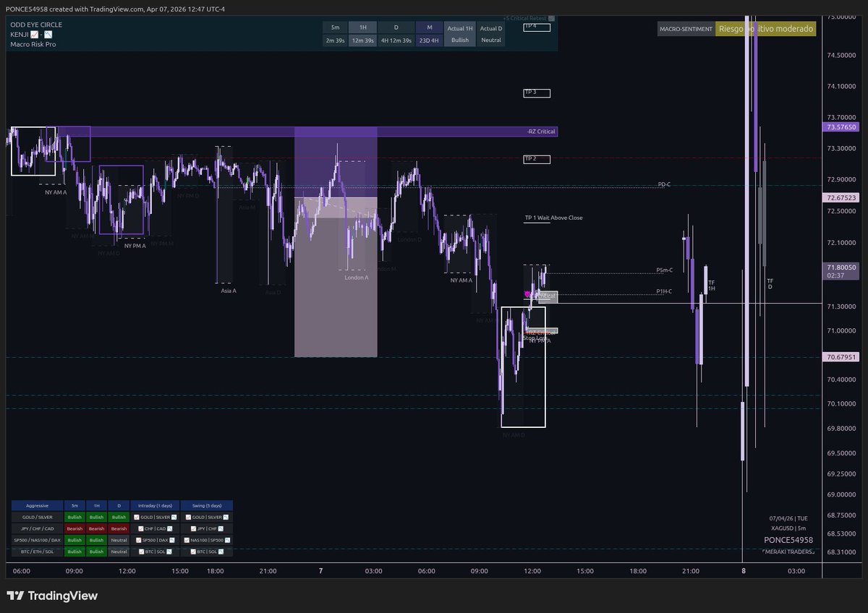Click the 'TF 1H' candle label
868x613 pixels.
[712, 286]
